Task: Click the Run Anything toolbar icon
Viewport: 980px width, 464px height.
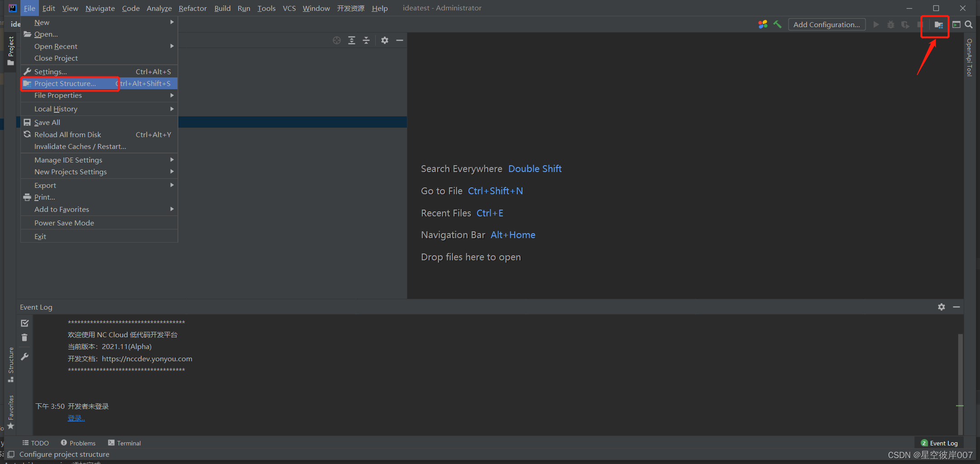Action: click(x=956, y=24)
